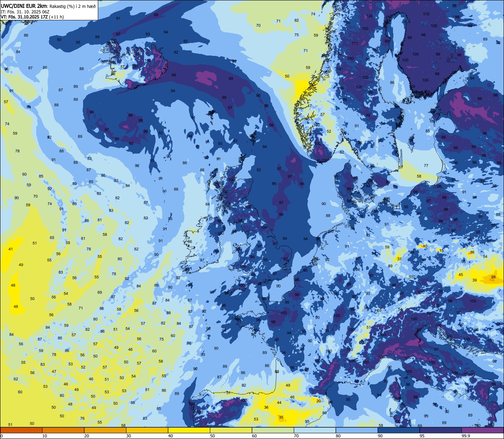Click the map value '35' over Spain
The image size is (504, 439).
[281, 417]
